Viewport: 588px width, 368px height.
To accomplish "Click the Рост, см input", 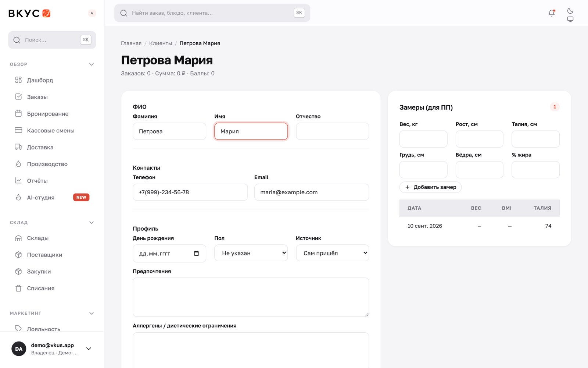I will point(480,139).
